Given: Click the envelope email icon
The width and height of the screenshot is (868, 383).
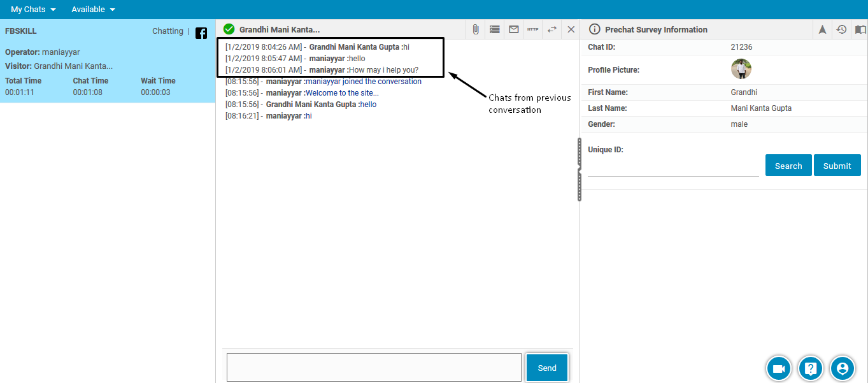Looking at the screenshot, I should pos(513,29).
